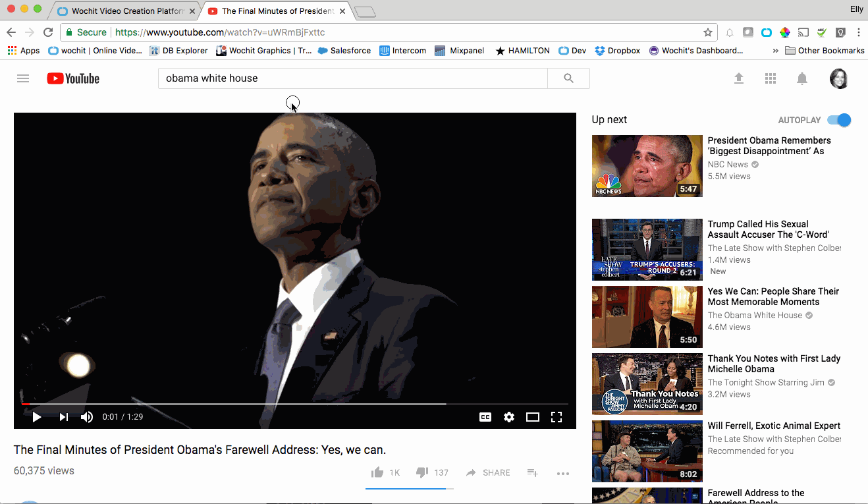Open a new browser tab
The height and width of the screenshot is (504, 868).
(365, 12)
